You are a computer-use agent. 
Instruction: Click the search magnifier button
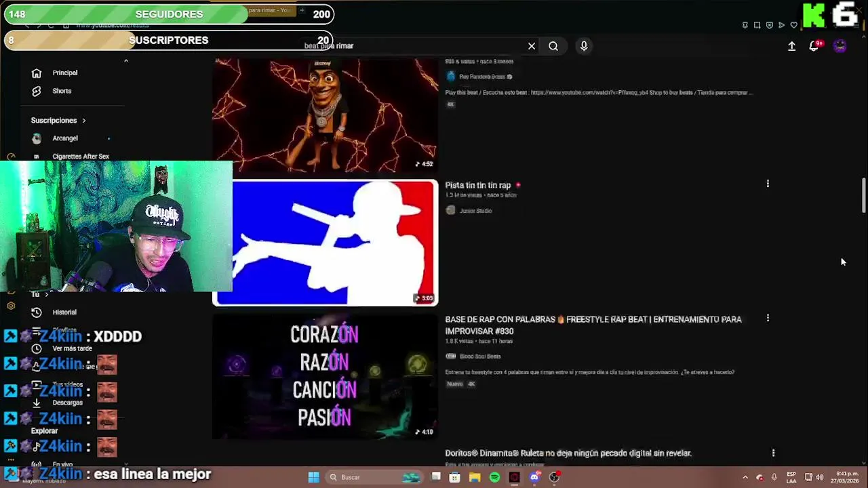[553, 46]
